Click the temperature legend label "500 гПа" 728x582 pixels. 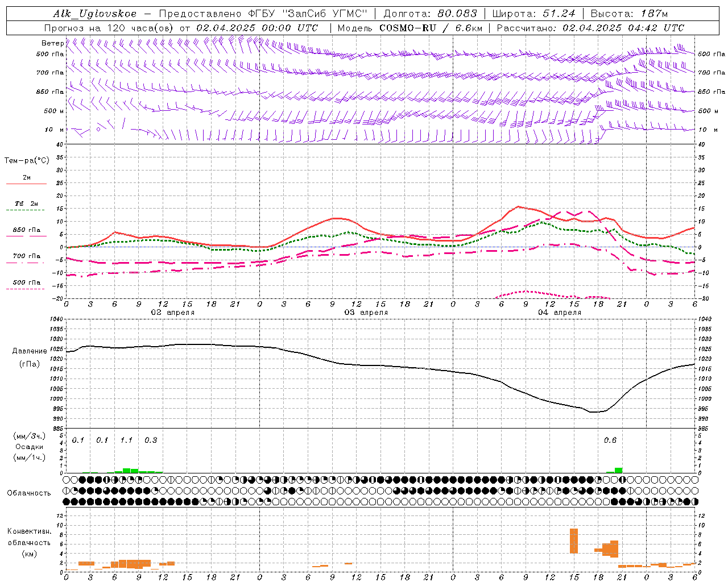pyautogui.click(x=27, y=282)
